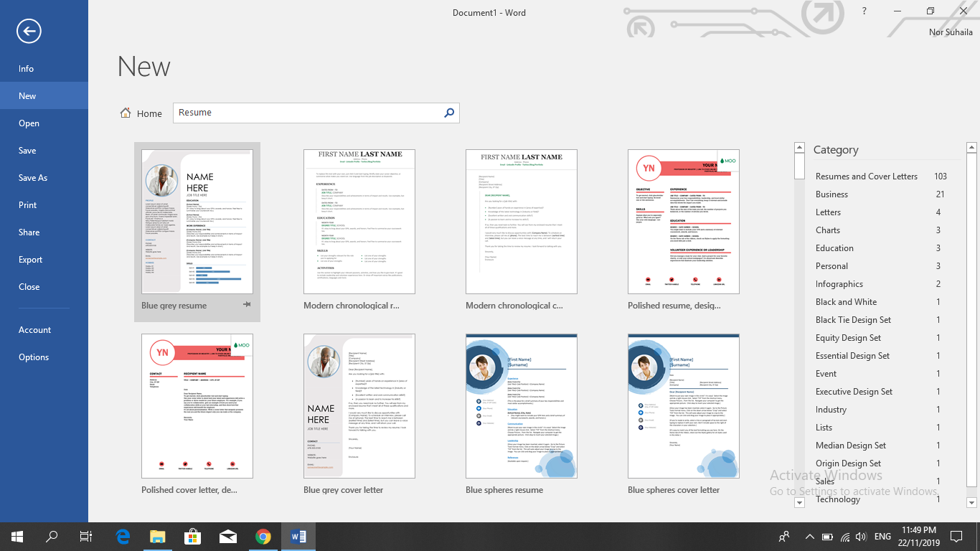This screenshot has width=980, height=551.
Task: Open Microsoft Store from taskbar
Action: tap(192, 537)
